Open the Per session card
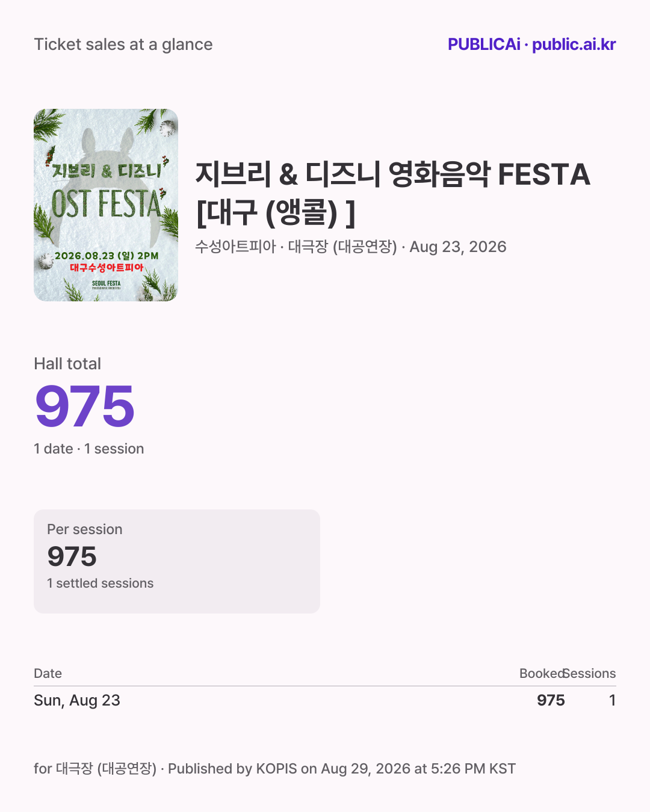This screenshot has width=650, height=812. click(x=177, y=561)
